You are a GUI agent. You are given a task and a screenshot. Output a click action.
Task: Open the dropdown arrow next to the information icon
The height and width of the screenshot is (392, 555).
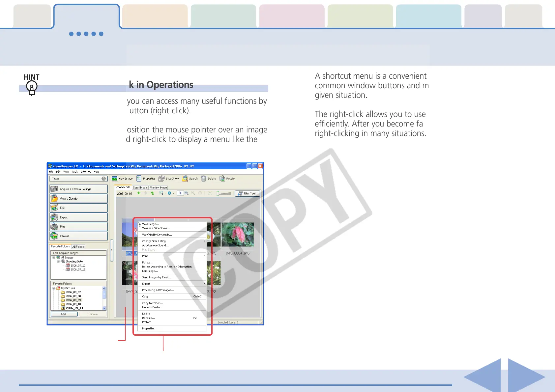pyautogui.click(x=173, y=193)
